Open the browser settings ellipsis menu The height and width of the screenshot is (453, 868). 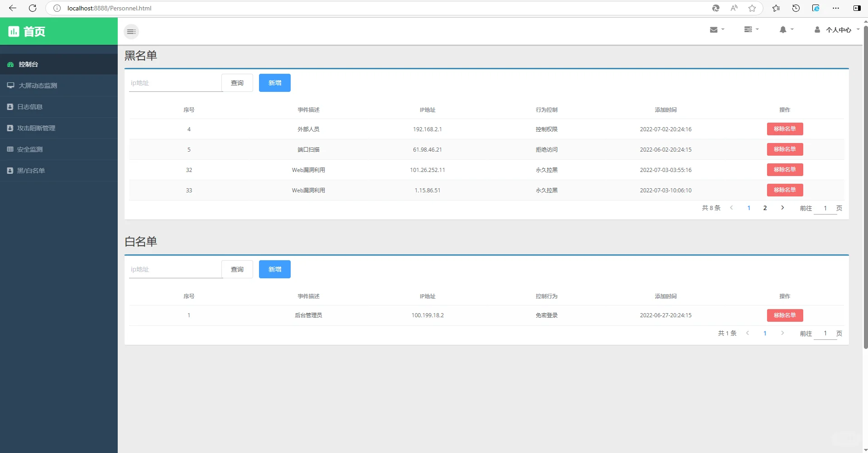[x=836, y=8]
